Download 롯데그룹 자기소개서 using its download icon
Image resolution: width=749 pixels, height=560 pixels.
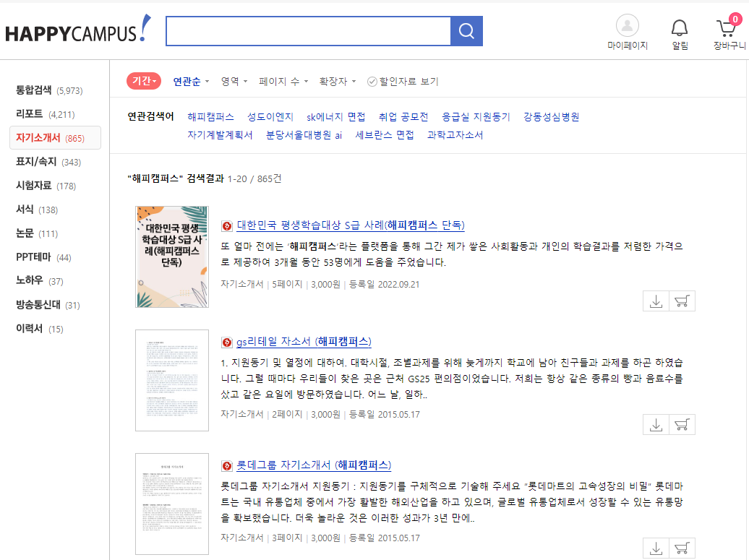pos(656,548)
